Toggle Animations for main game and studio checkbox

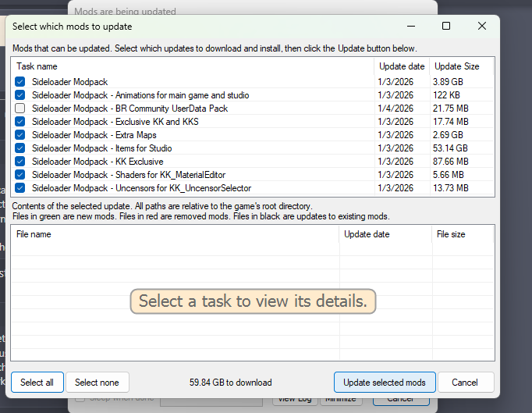(x=20, y=95)
